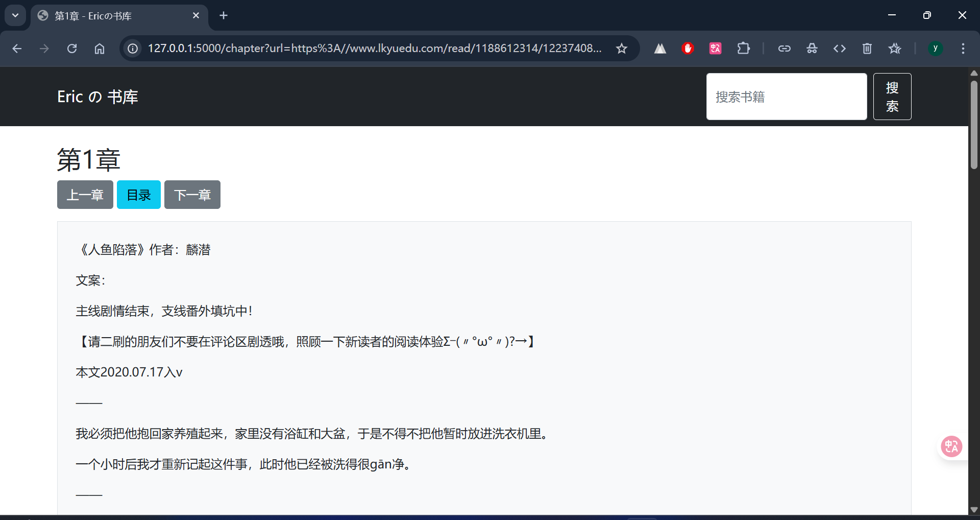Click the text 文案：

[91, 280]
